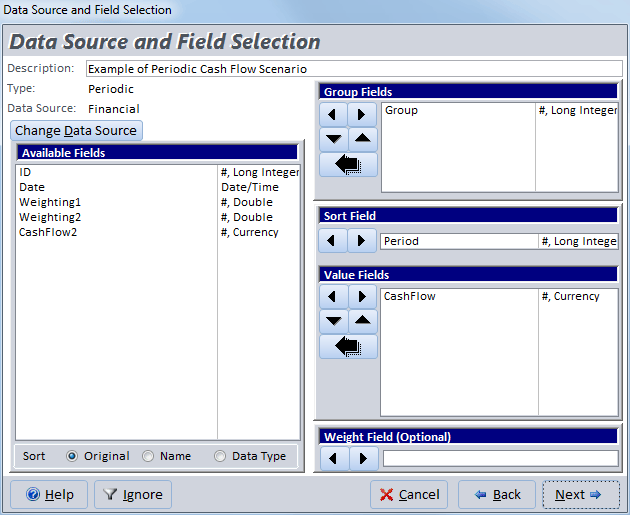The width and height of the screenshot is (630, 515).
Task: Click the Long Integer type next to ID
Action: [x=260, y=172]
